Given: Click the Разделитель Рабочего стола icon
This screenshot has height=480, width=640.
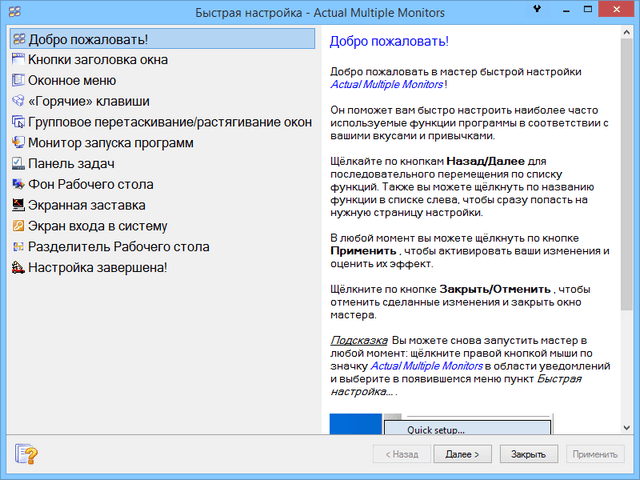Looking at the screenshot, I should click(18, 247).
